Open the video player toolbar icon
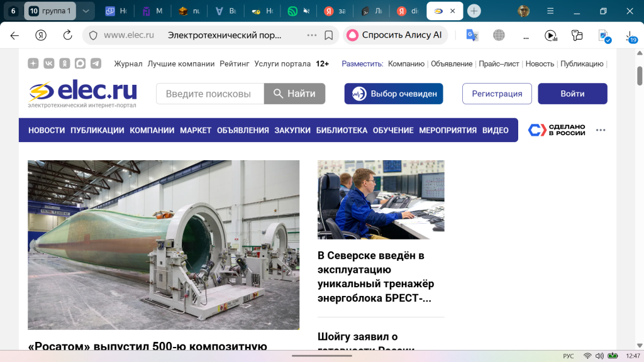 551,36
